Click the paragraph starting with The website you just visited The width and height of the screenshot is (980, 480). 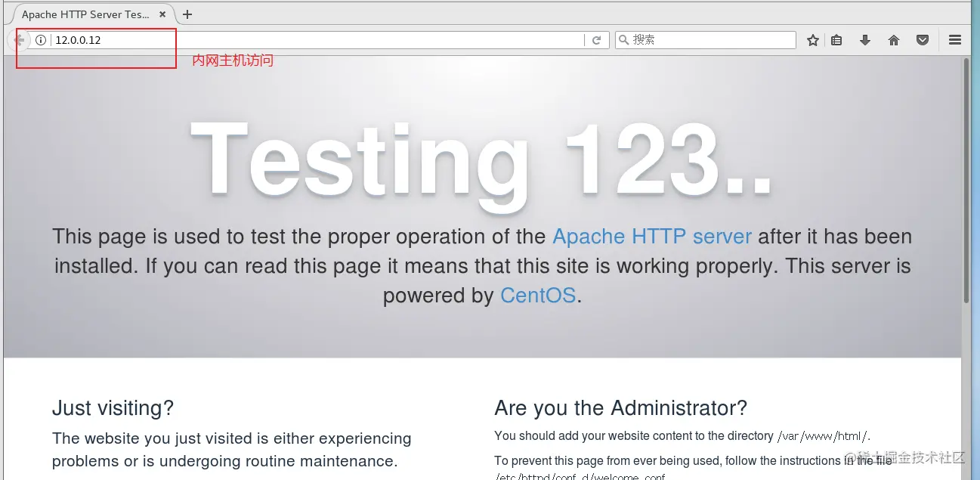tap(232, 450)
